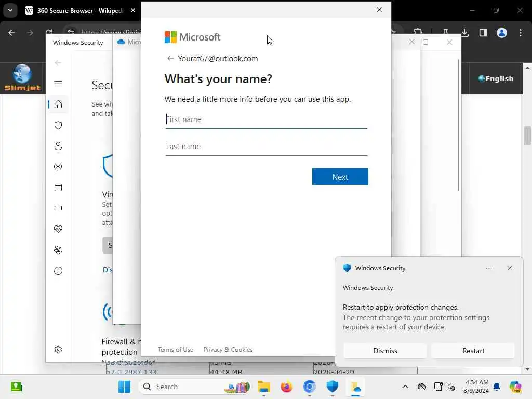Open App & browser control icon in sidebar
Viewport: 532px width, 399px height.
point(58,188)
